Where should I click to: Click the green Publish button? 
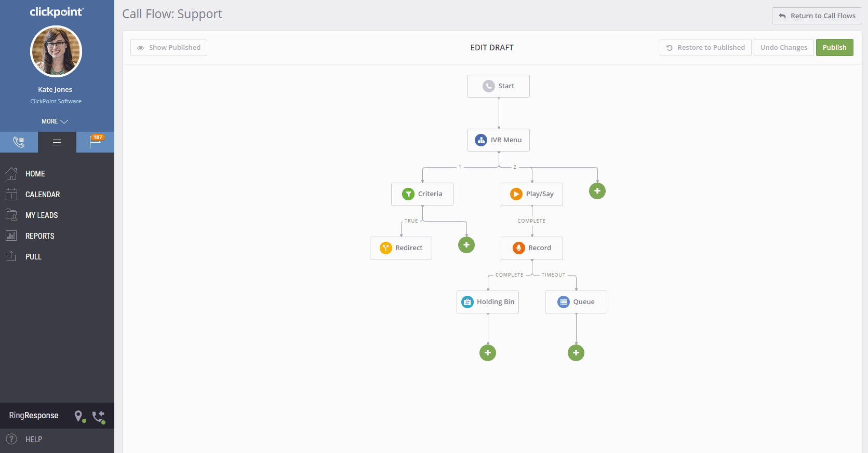coord(834,48)
